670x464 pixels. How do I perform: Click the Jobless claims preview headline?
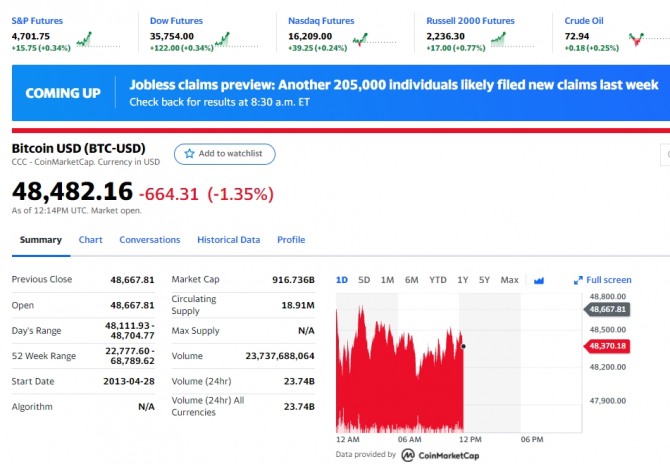(393, 85)
